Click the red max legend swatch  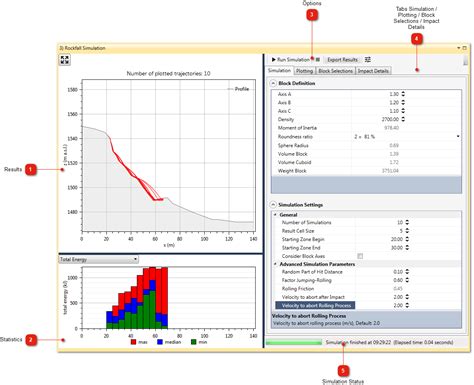click(133, 342)
